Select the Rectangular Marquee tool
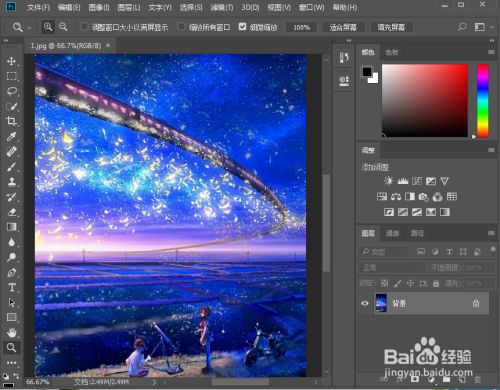This screenshot has height=390, width=500. click(12, 76)
